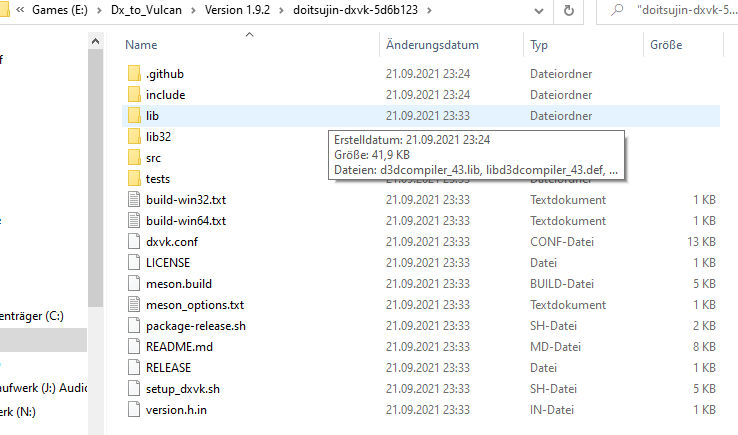Select the tests folder icon
The width and height of the screenshot is (738, 435).
134,178
